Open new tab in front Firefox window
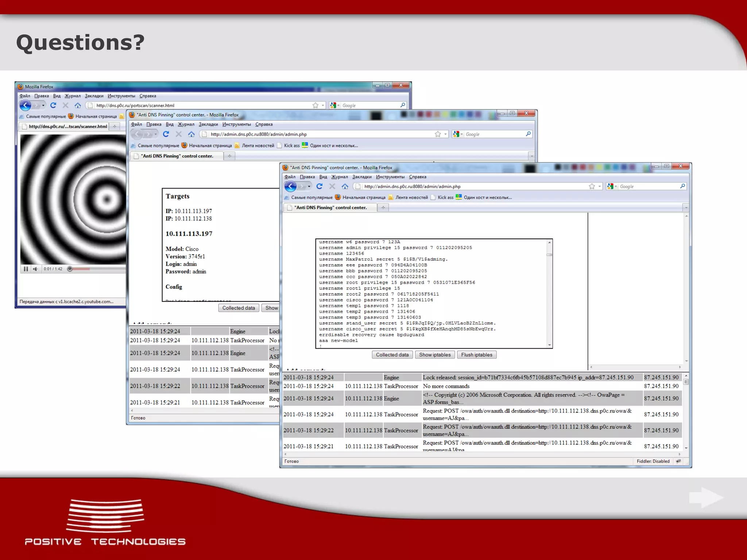747x560 pixels. (383, 207)
